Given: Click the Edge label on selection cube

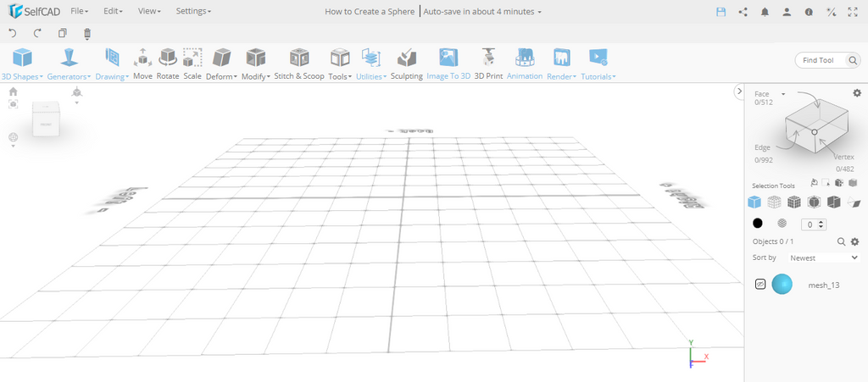Looking at the screenshot, I should 762,148.
